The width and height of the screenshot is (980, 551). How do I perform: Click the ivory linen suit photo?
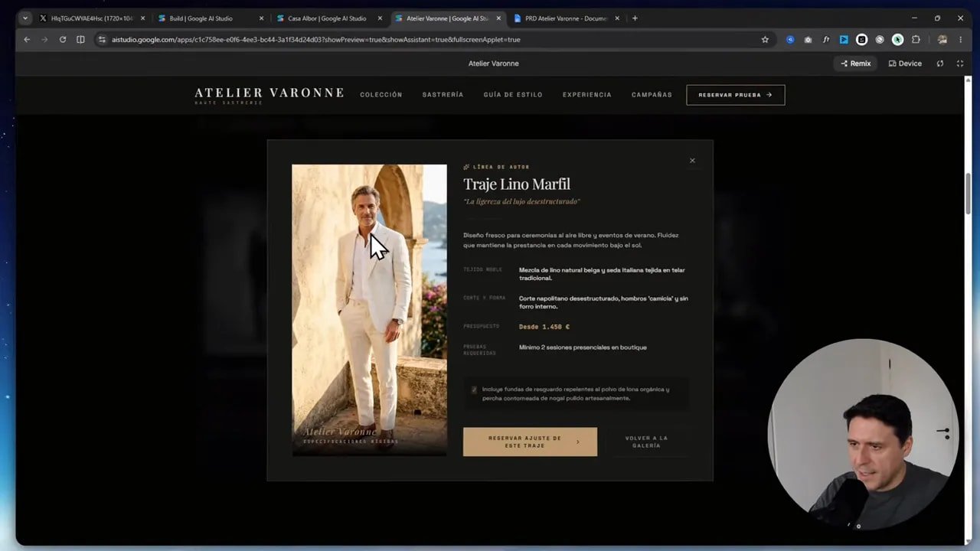[369, 310]
